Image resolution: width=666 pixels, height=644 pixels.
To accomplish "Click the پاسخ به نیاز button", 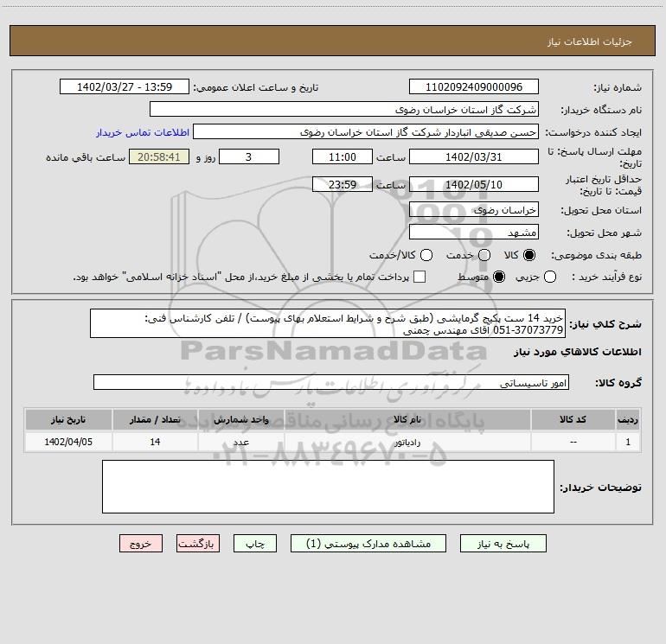I will tap(503, 544).
